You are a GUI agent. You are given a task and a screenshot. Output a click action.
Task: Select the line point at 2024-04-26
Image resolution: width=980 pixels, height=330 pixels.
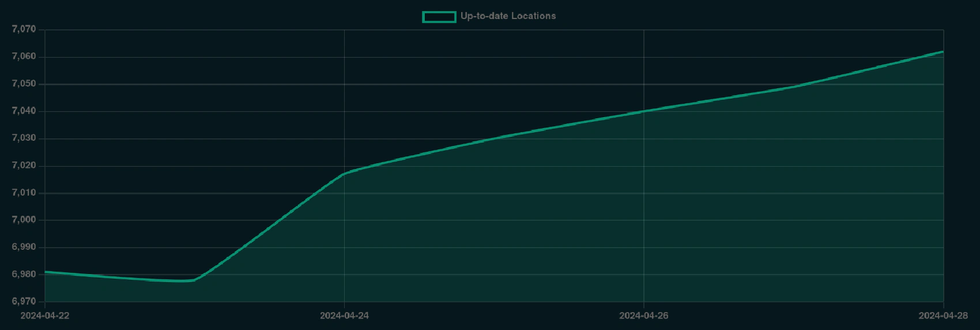[643, 111]
